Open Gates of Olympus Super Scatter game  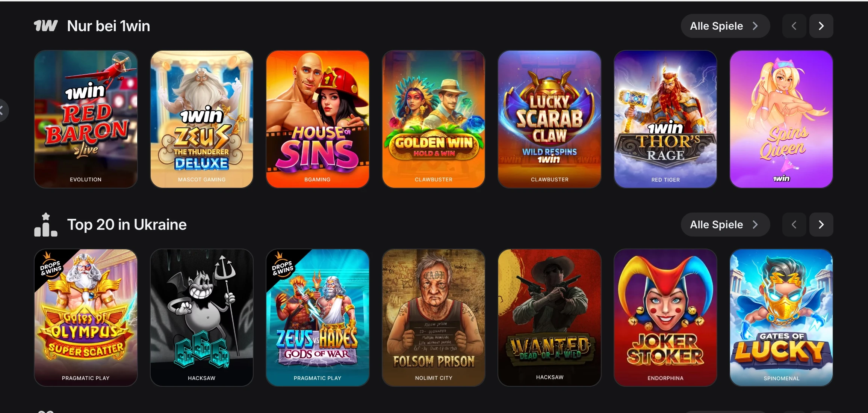pyautogui.click(x=86, y=318)
